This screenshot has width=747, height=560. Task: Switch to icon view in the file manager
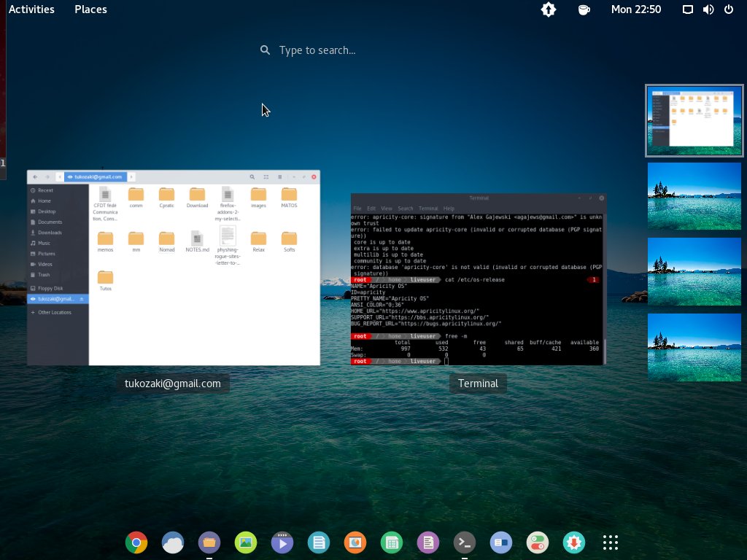point(266,176)
